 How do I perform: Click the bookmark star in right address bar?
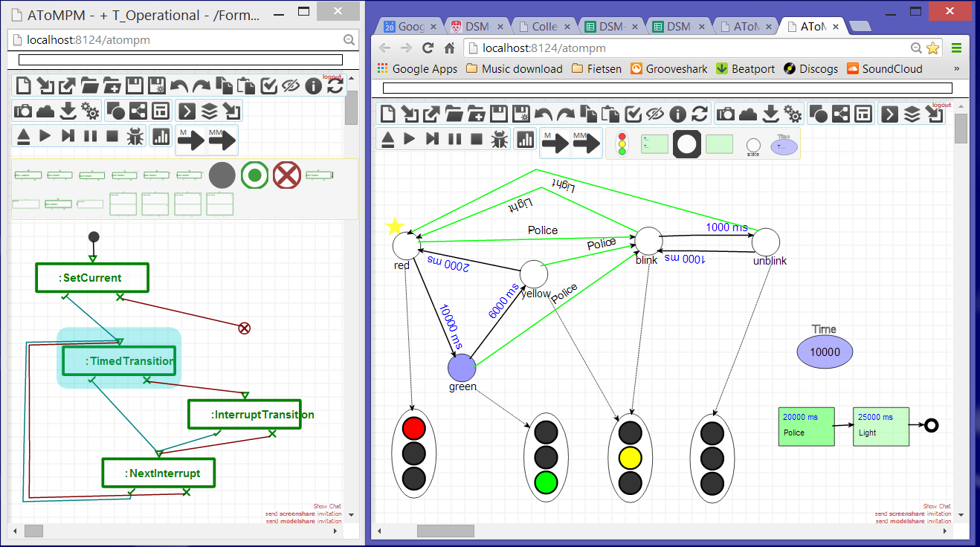tap(933, 48)
